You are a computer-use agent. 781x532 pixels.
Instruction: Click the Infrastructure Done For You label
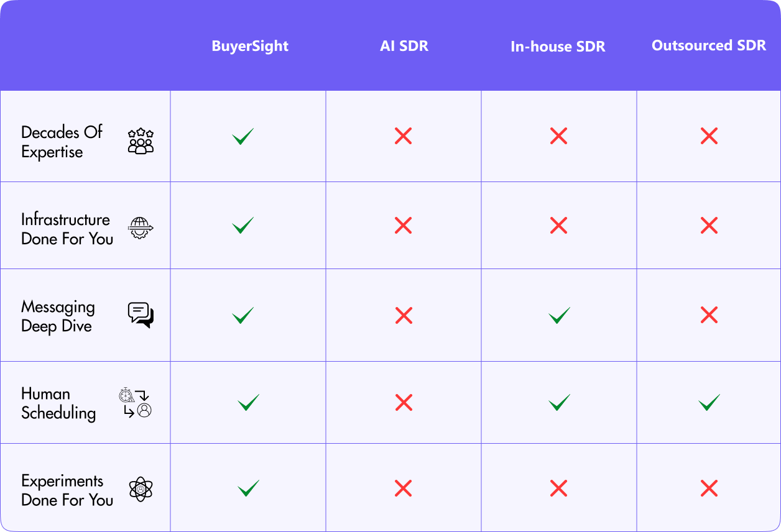click(67, 229)
